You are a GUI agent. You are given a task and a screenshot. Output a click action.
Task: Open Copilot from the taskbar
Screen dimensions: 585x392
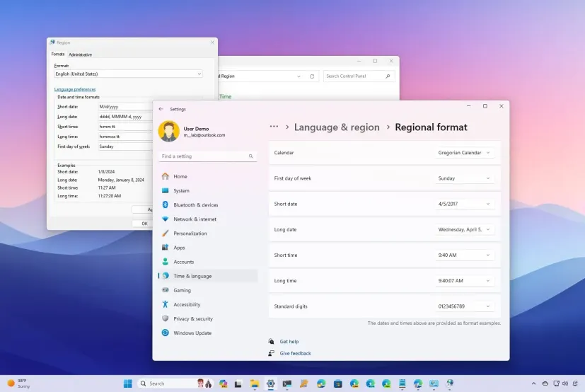(223, 384)
